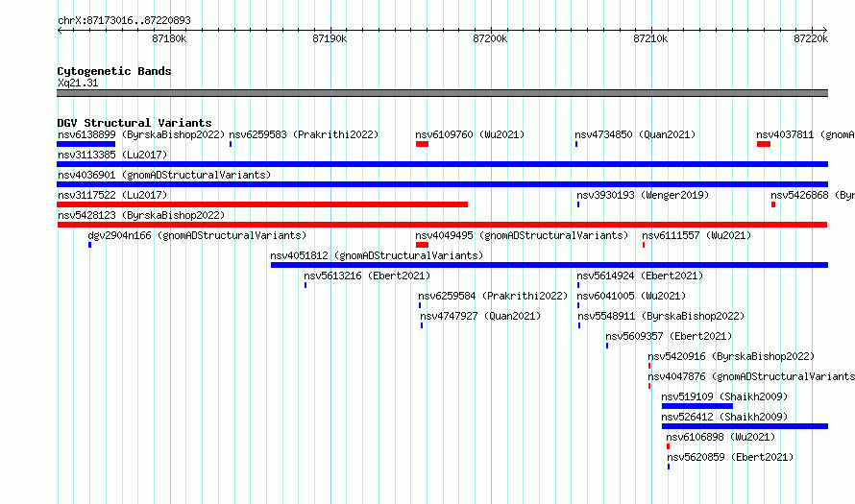
Task: Click the right arrow of the ruler
Action: coord(825,30)
